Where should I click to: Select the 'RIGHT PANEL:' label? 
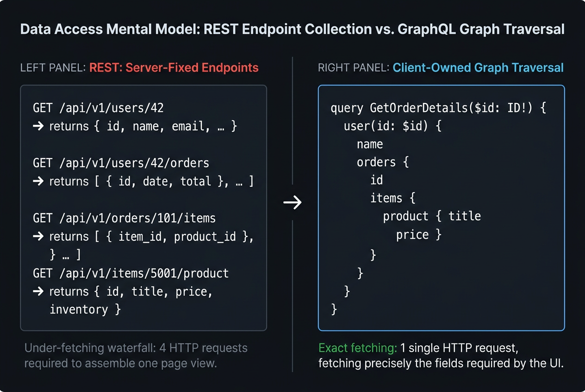tap(354, 68)
